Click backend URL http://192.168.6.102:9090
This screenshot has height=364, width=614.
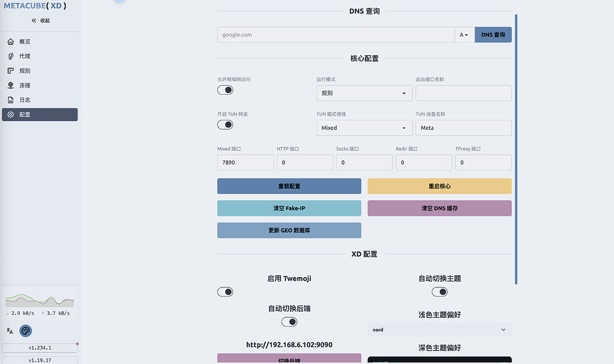point(289,345)
